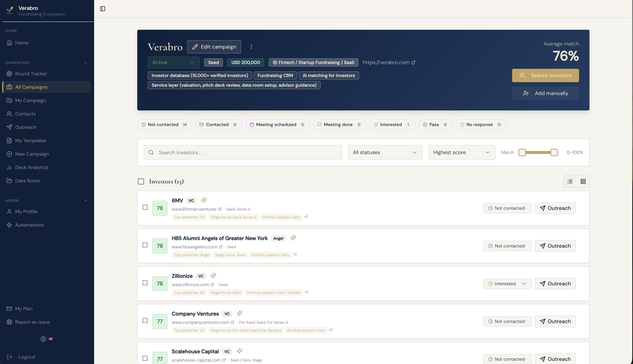This screenshot has height=364, width=633.
Task: Open the Active campaign status dropdown
Action: (173, 62)
